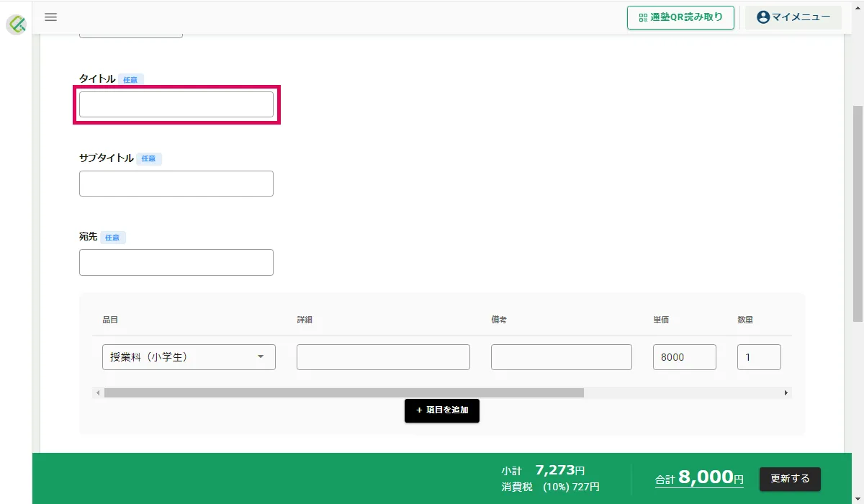The width and height of the screenshot is (864, 504).
Task: Focus the 宛先 input field
Action: click(x=176, y=262)
